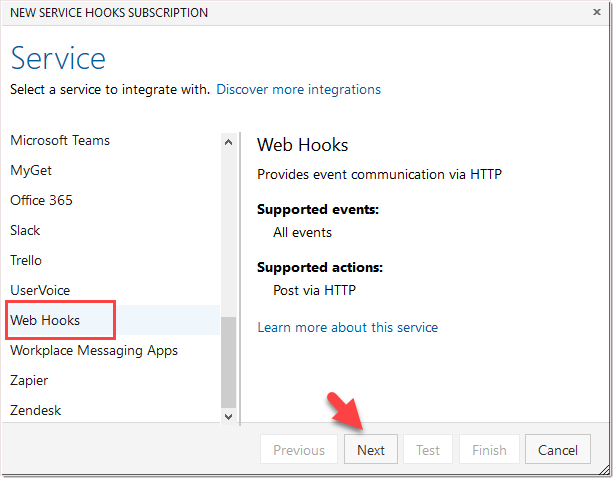Image resolution: width=616 pixels, height=481 pixels.
Task: Choose Trello in the service list
Action: 26,260
